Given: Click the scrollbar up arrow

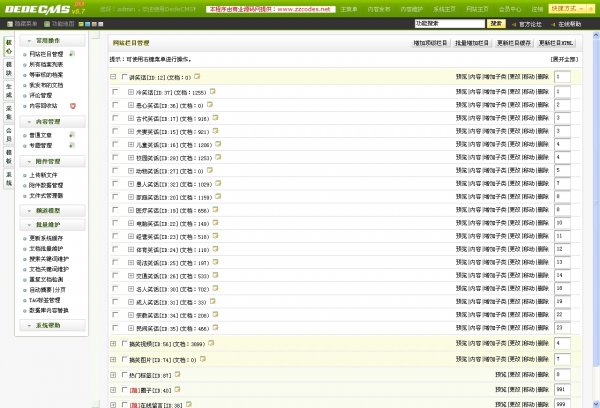Looking at the screenshot, I should pyautogui.click(x=596, y=35).
